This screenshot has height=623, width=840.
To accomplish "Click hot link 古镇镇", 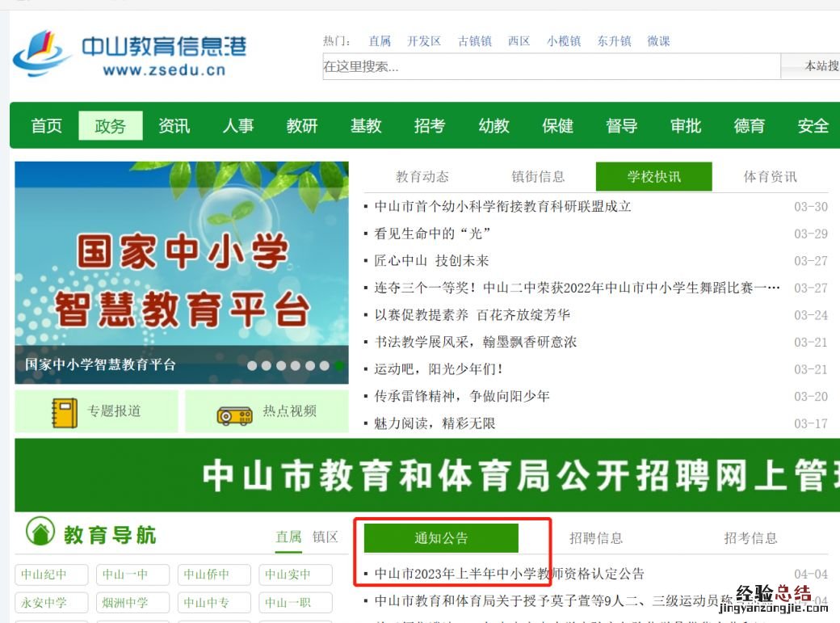I will [x=475, y=41].
